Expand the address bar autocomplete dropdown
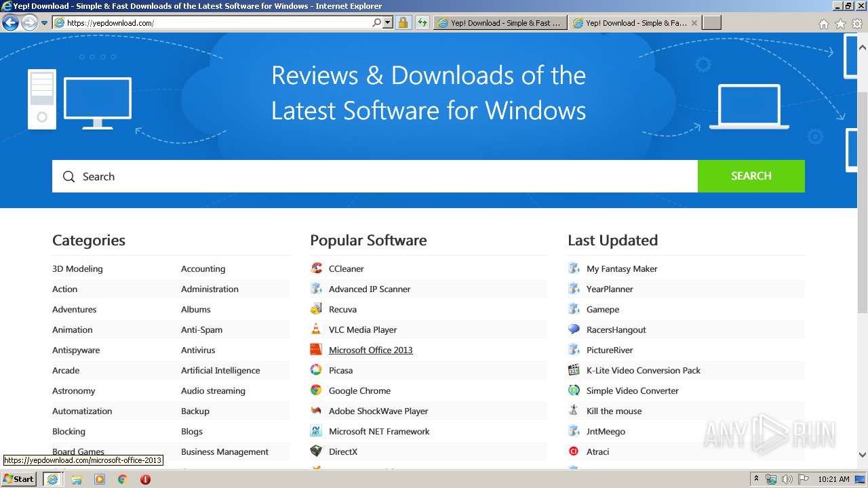The height and width of the screenshot is (488, 868). 388,22
